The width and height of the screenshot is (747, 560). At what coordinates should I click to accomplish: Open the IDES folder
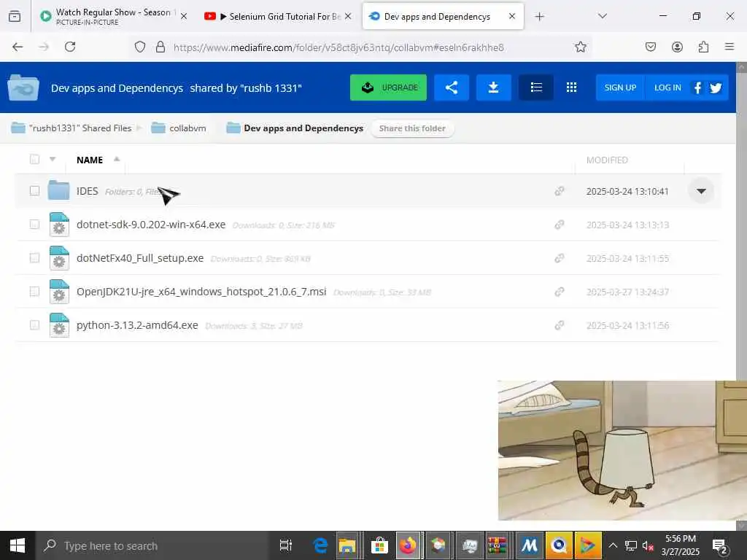point(88,191)
